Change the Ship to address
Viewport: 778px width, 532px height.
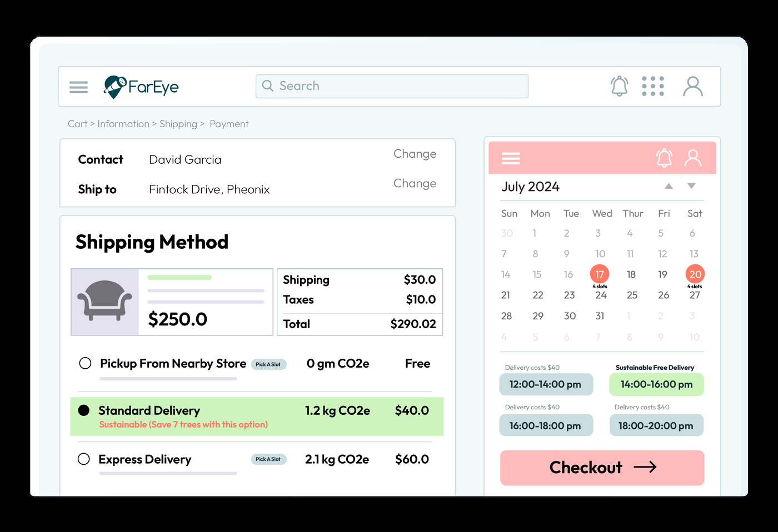tap(415, 183)
